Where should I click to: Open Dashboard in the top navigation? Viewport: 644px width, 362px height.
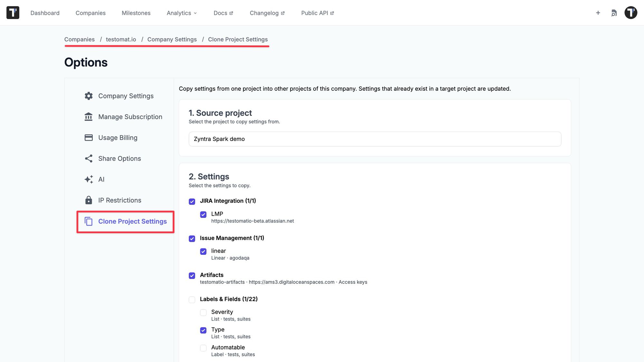[45, 13]
